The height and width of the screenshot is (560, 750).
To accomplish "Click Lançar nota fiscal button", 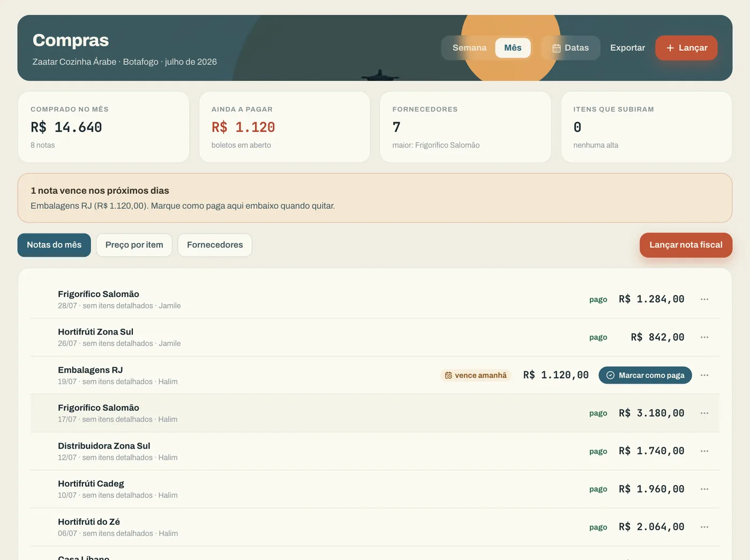I will pos(686,245).
